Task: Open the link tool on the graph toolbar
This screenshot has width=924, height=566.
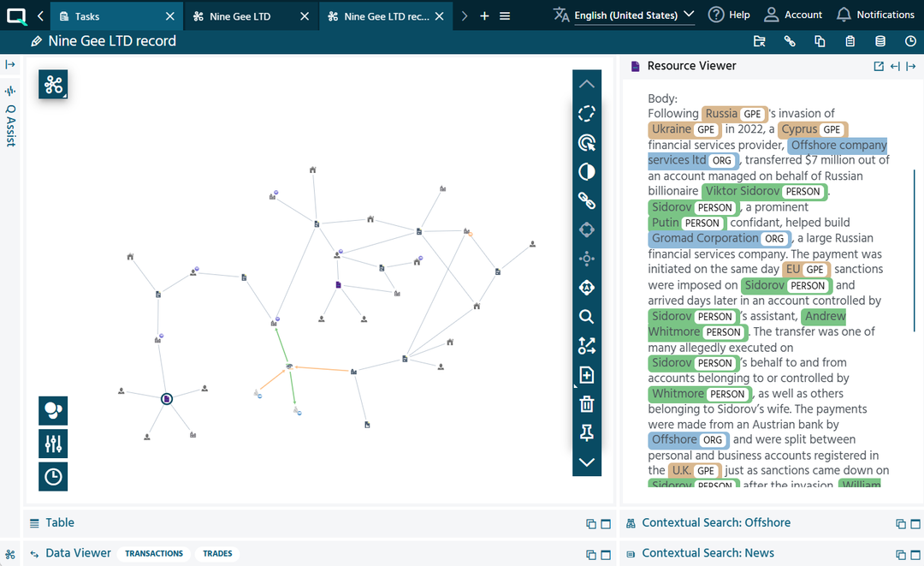Action: point(587,200)
